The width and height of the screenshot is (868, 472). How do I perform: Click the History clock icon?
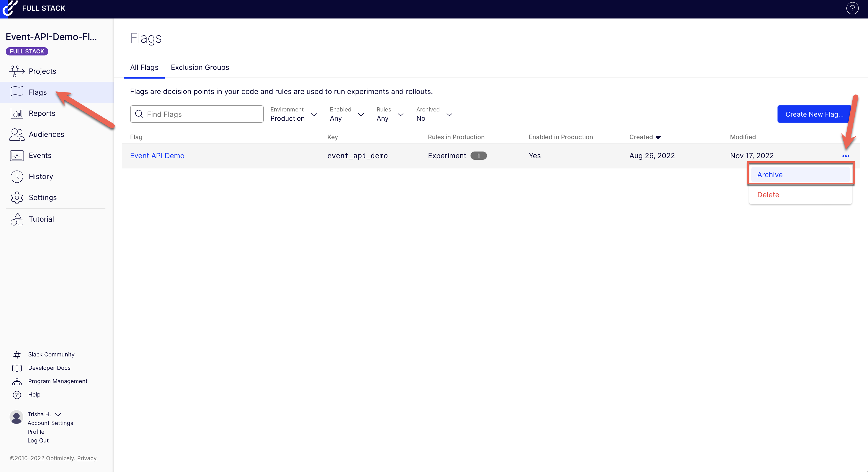click(x=17, y=176)
